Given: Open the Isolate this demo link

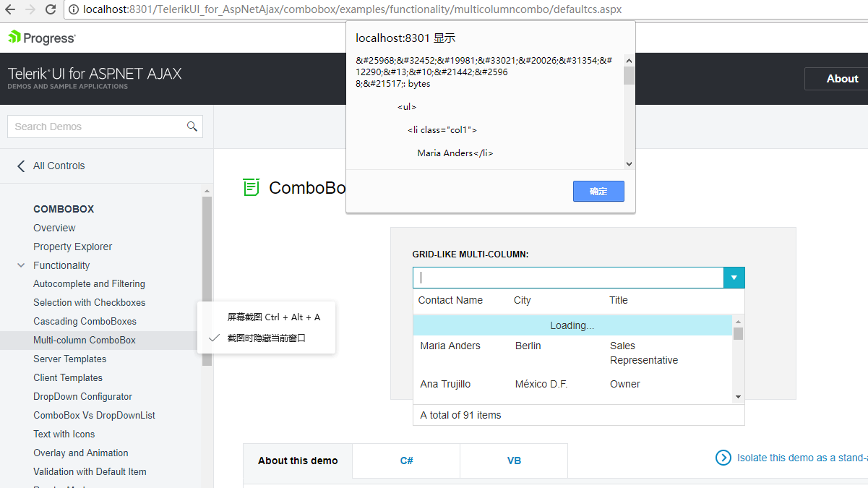Looking at the screenshot, I should click(x=802, y=458).
